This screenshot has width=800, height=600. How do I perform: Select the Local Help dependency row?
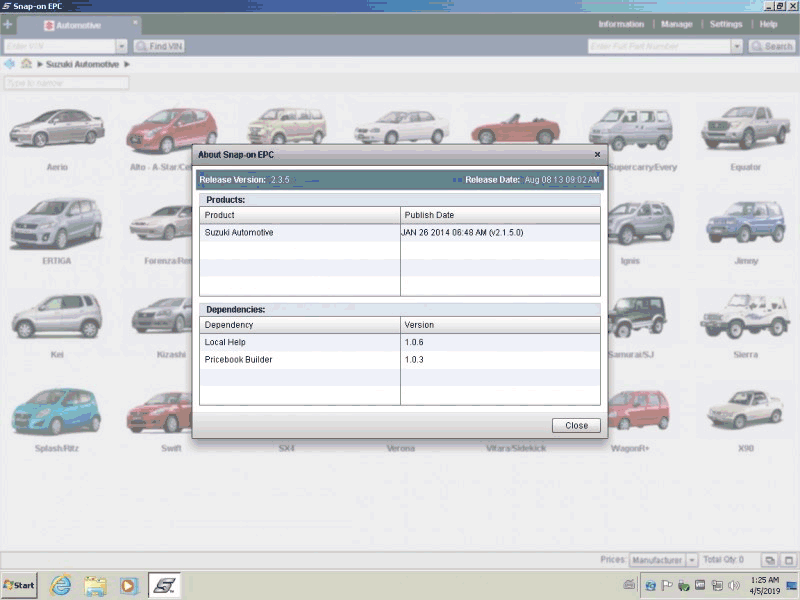tap(400, 342)
